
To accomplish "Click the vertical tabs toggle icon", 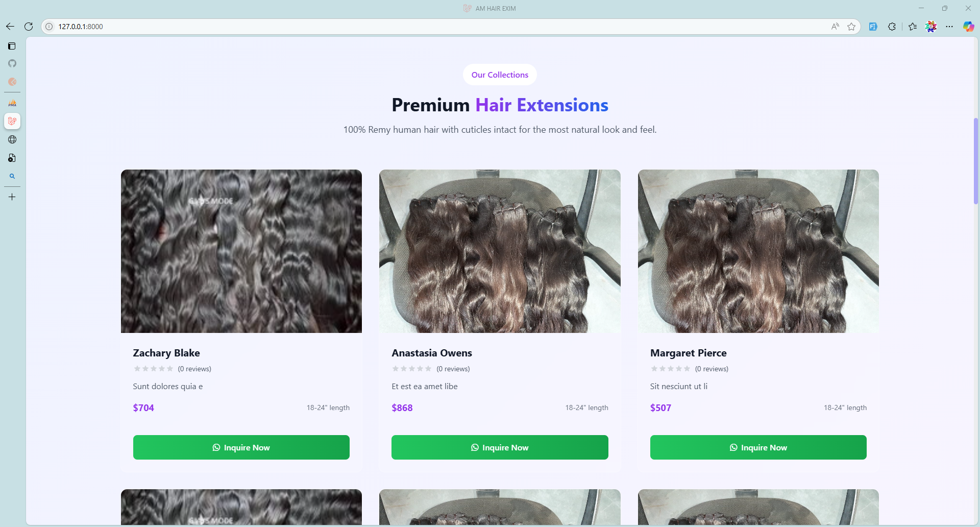I will [12, 46].
